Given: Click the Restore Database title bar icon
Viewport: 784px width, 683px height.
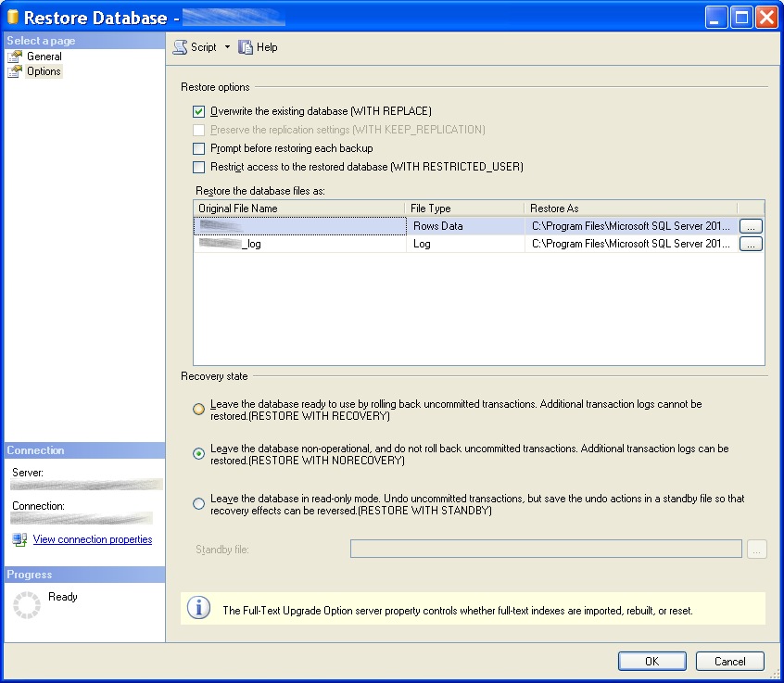Looking at the screenshot, I should point(13,17).
